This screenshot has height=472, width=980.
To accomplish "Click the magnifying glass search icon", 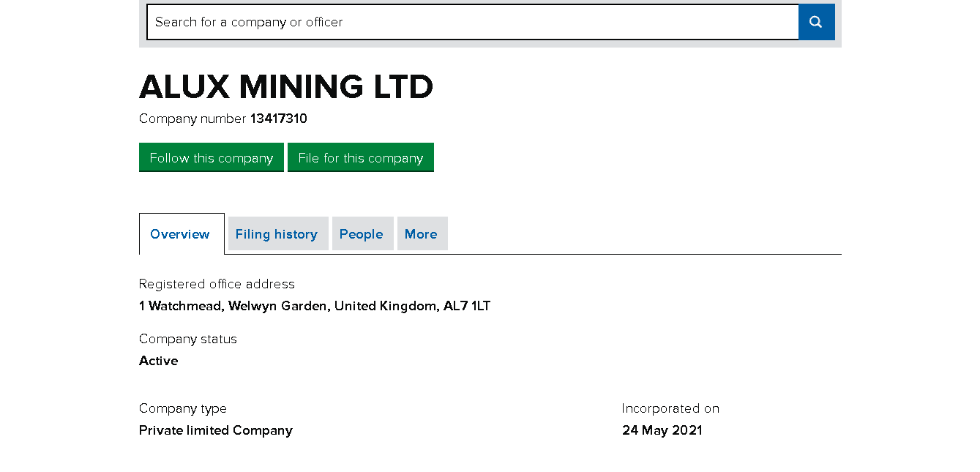I will (816, 22).
